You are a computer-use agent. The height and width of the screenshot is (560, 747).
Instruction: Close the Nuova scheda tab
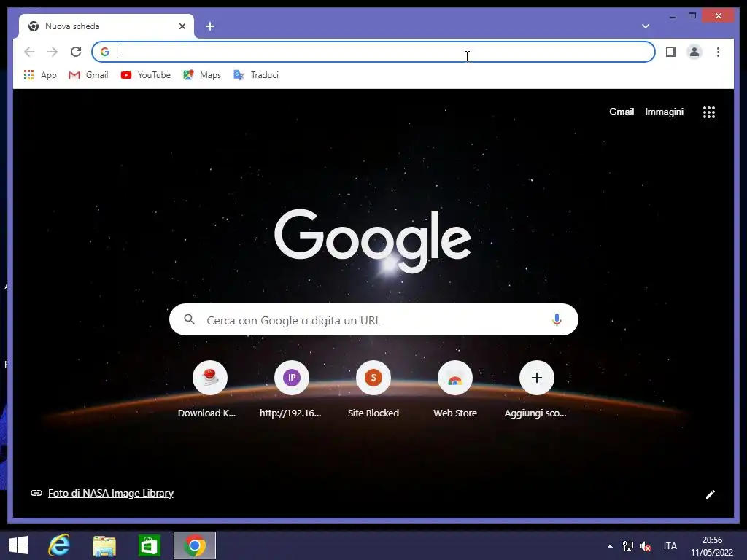[x=182, y=26]
